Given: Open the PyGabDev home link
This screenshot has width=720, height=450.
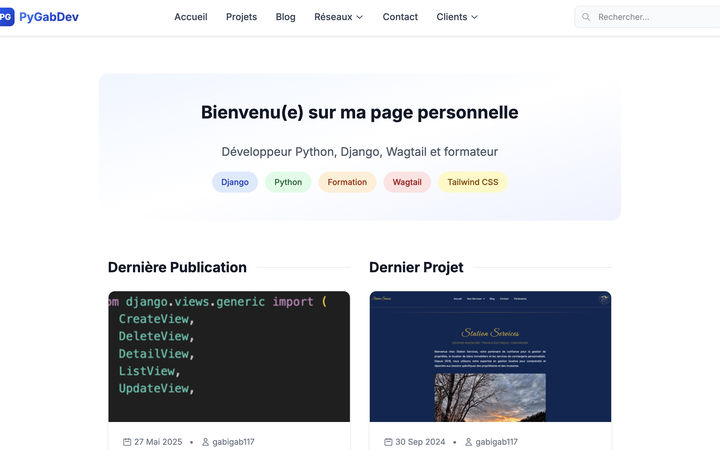Looking at the screenshot, I should click(49, 17).
